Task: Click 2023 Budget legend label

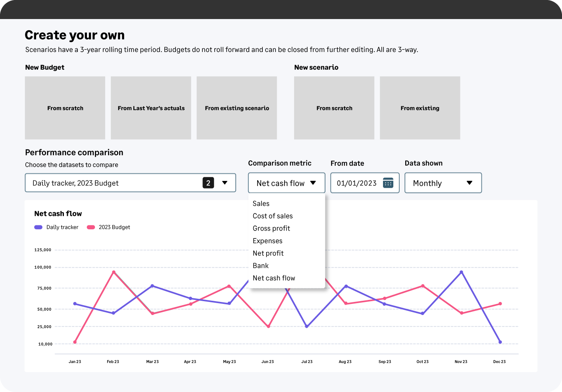Action: tap(114, 227)
